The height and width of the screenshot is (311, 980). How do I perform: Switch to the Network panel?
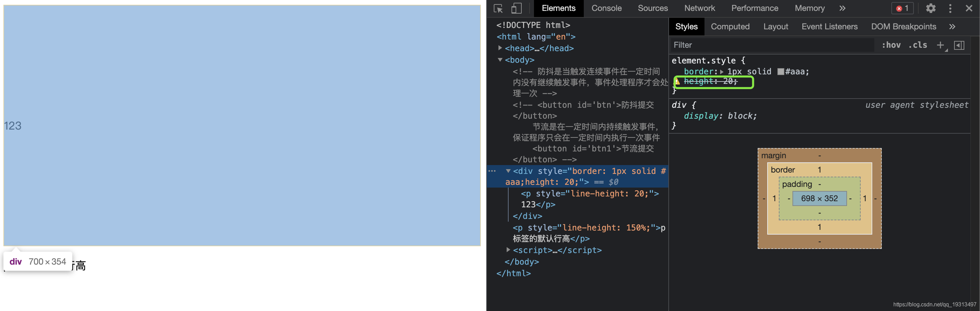tap(700, 8)
